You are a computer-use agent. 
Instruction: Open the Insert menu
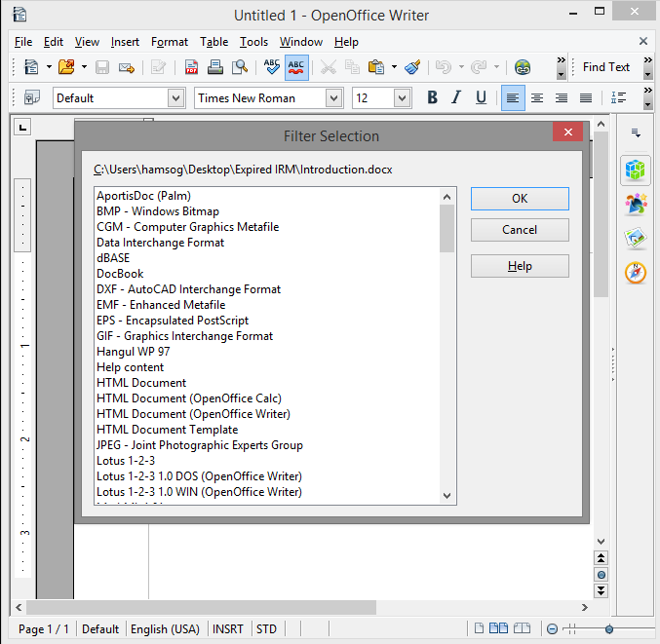pos(125,42)
